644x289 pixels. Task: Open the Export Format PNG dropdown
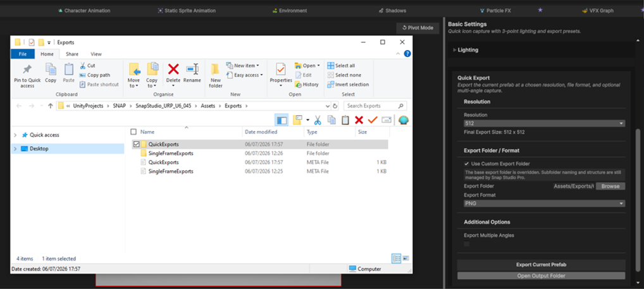coord(544,203)
